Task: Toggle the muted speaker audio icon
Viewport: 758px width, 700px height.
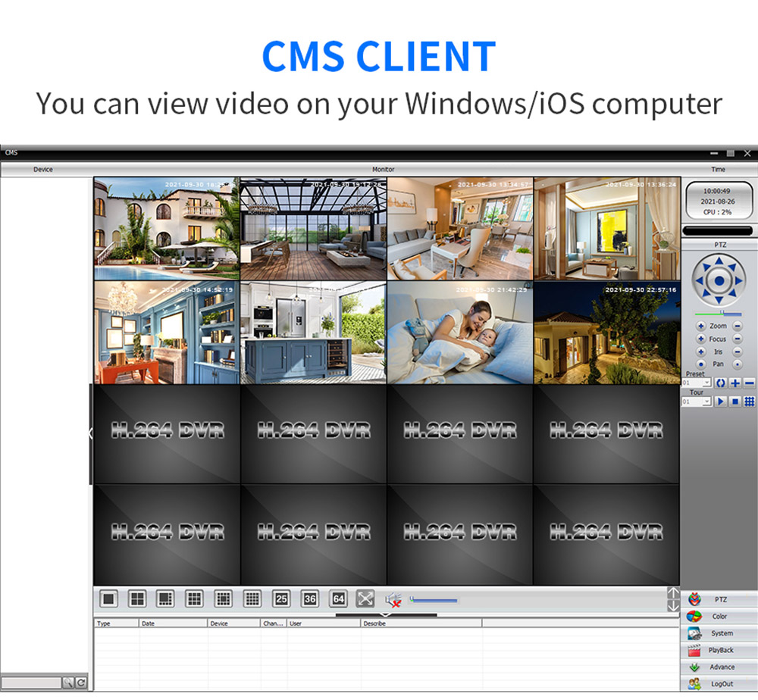Action: [393, 599]
